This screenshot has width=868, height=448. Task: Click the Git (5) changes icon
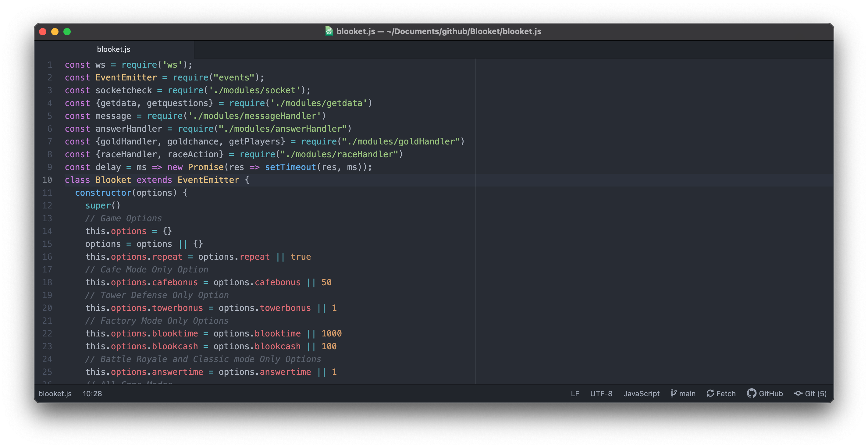798,393
